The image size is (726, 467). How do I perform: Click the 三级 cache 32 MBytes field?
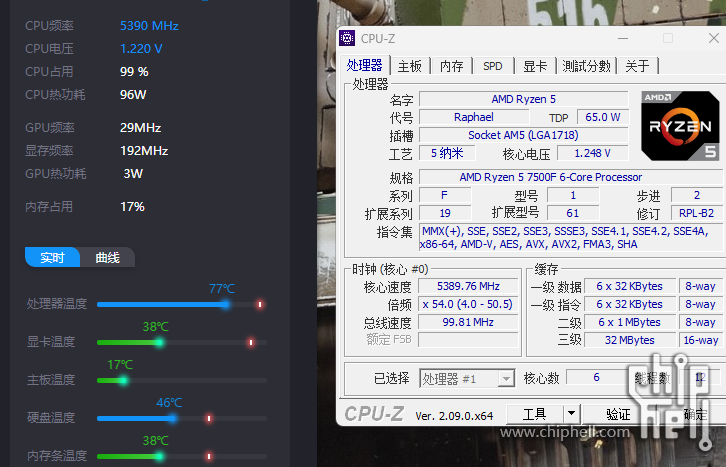pos(629,340)
